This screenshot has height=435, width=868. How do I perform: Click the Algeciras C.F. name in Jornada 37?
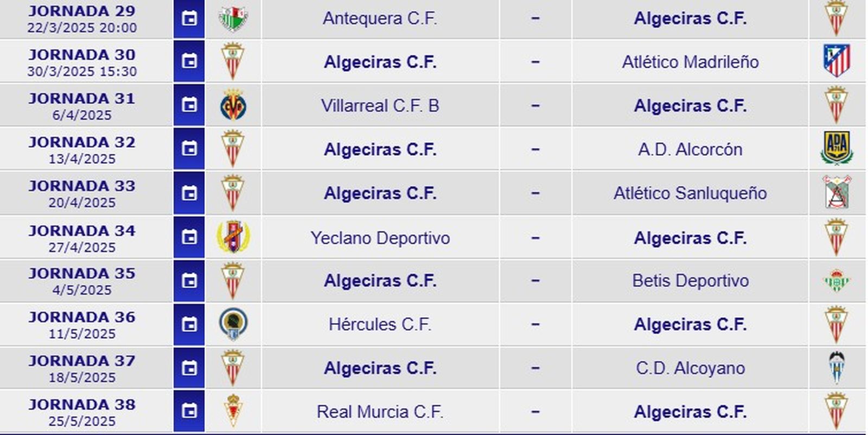(380, 368)
